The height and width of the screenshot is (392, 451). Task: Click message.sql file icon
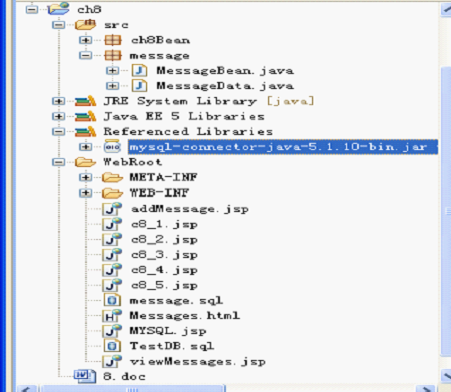point(112,300)
